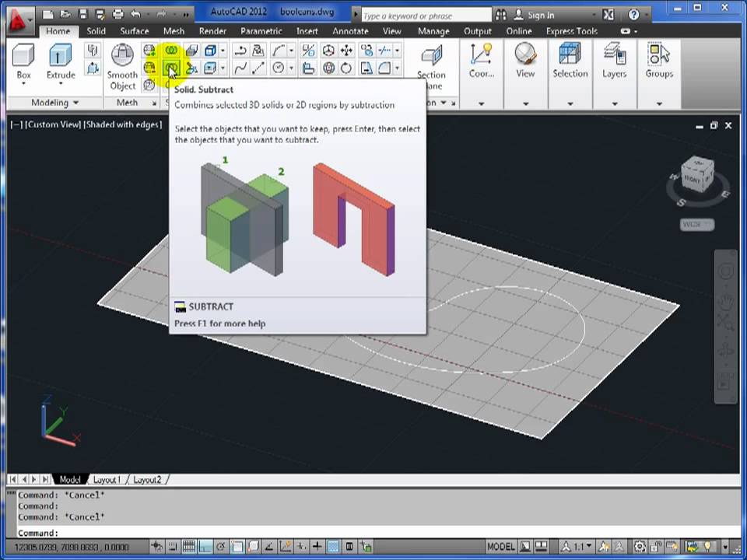Select the Spline draw tool
This screenshot has width=747, height=560.
tap(240, 68)
